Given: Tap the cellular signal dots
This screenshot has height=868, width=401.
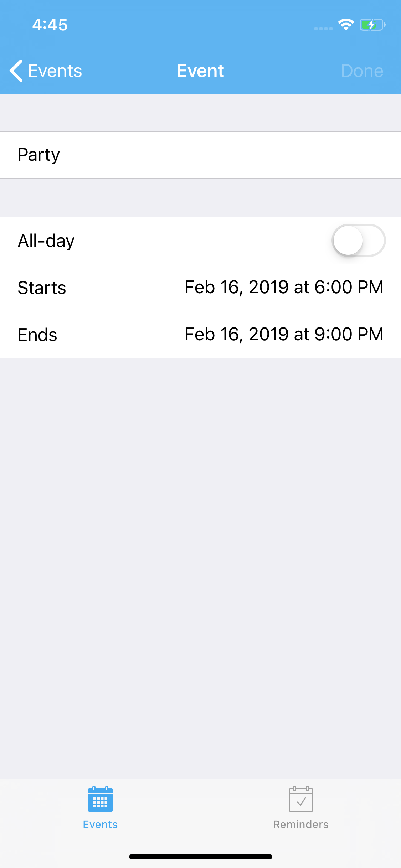Looking at the screenshot, I should pyautogui.click(x=323, y=29).
